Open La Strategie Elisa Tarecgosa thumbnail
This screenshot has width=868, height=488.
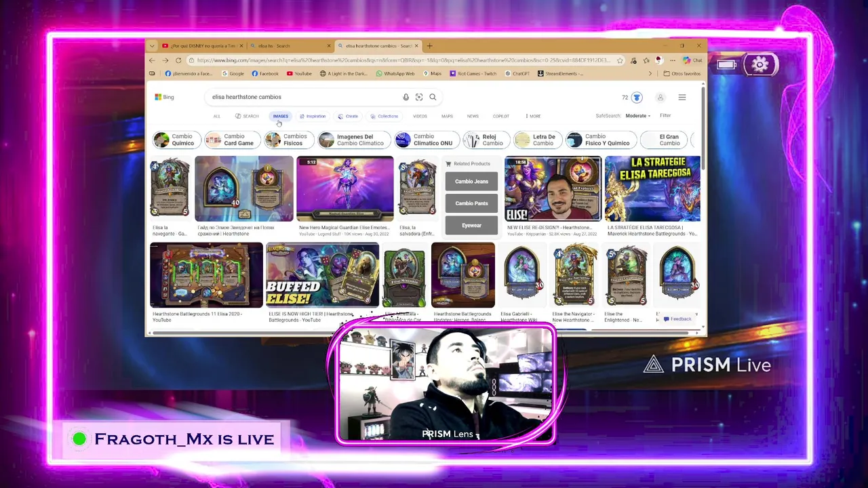(652, 188)
